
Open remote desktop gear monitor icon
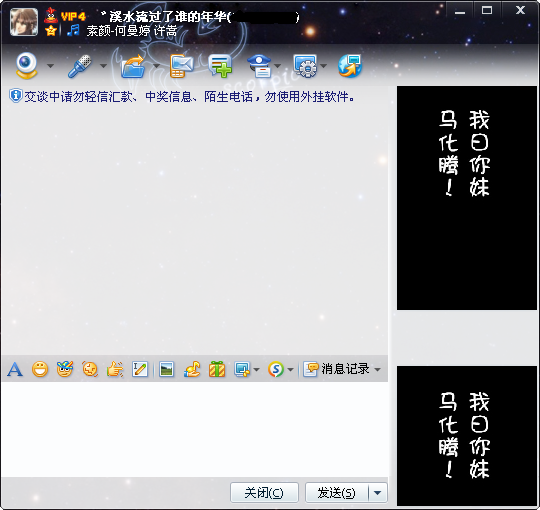(305, 66)
